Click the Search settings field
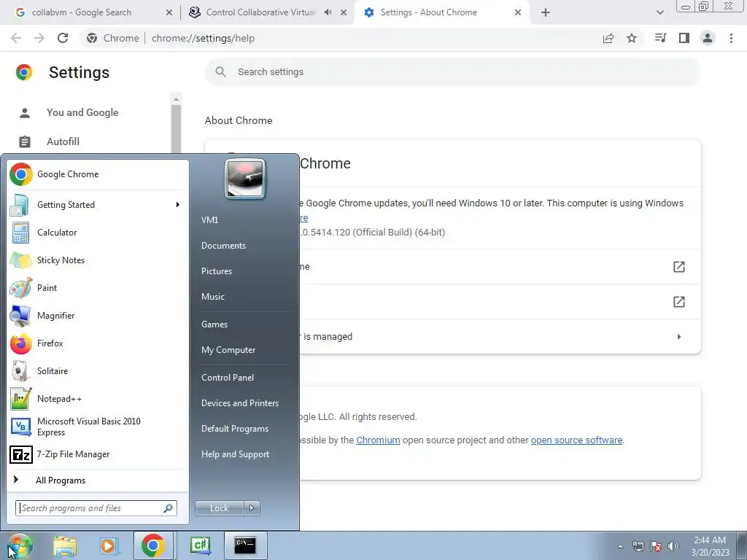747x560 pixels. (x=452, y=72)
